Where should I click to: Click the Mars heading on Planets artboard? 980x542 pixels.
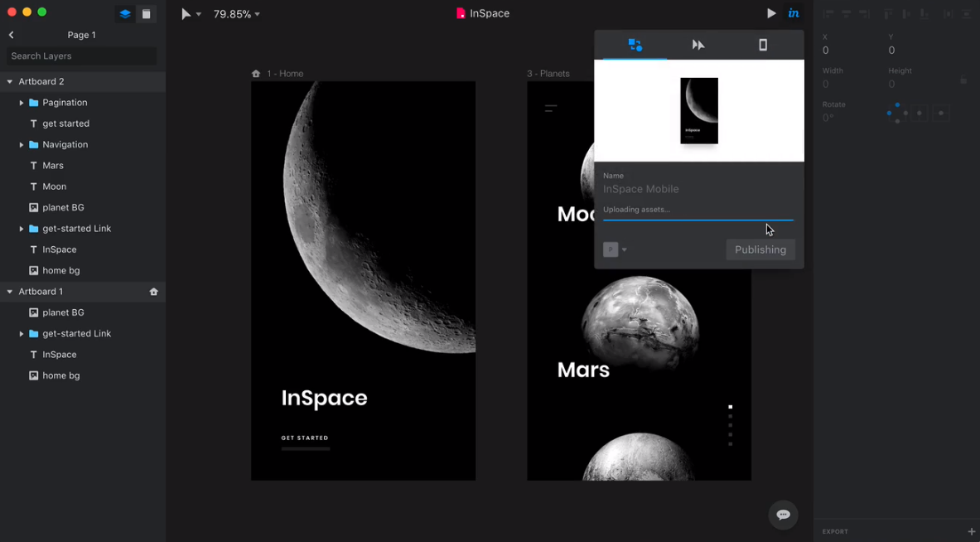pyautogui.click(x=583, y=370)
